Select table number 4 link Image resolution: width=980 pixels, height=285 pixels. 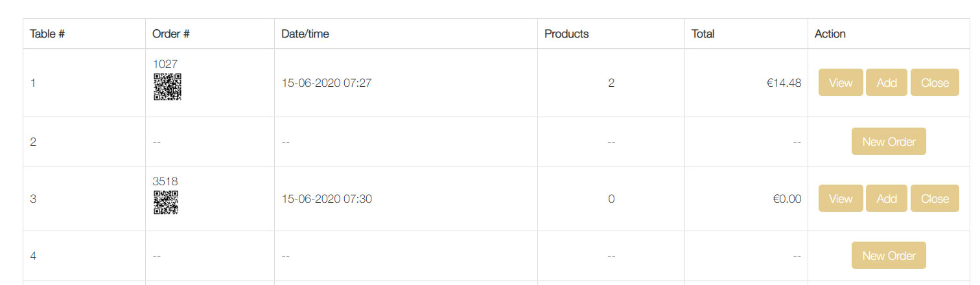click(33, 256)
